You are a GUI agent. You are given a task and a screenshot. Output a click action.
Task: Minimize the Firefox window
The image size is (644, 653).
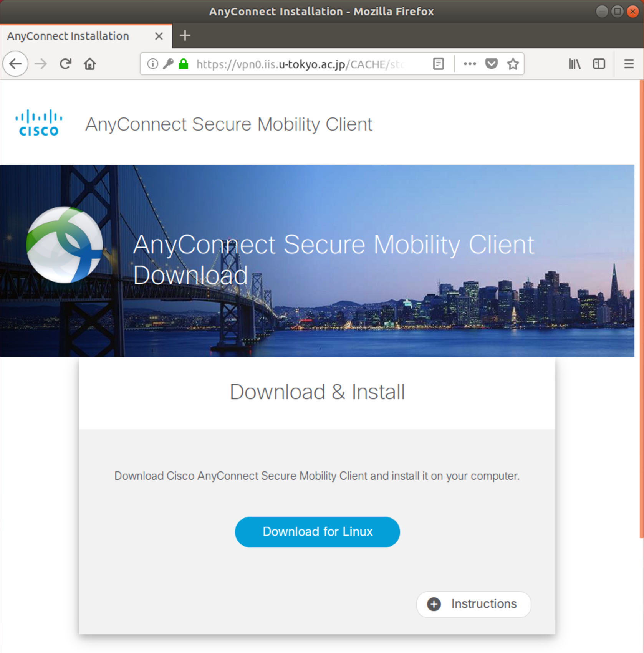pos(602,12)
